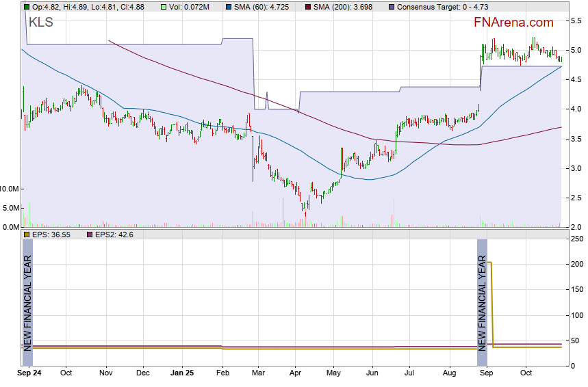Screen dimensions: 588x387
Task: Click the Consensus Target legend swatch
Action: tap(391, 6)
